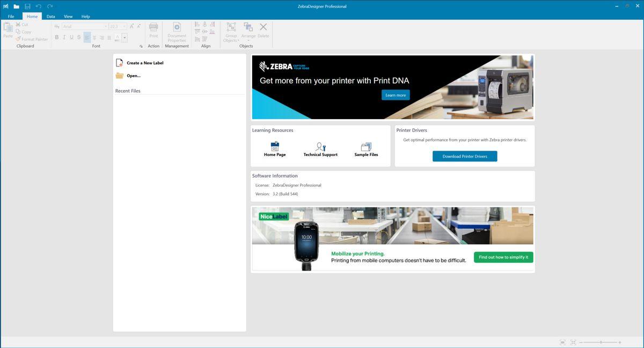Open the Technical Support resource
644x348 pixels.
pos(320,149)
